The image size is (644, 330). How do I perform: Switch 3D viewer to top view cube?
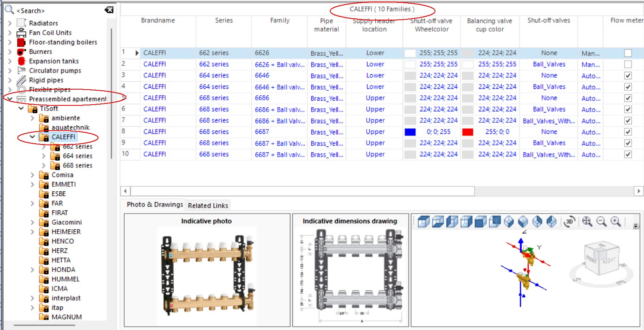point(424,222)
